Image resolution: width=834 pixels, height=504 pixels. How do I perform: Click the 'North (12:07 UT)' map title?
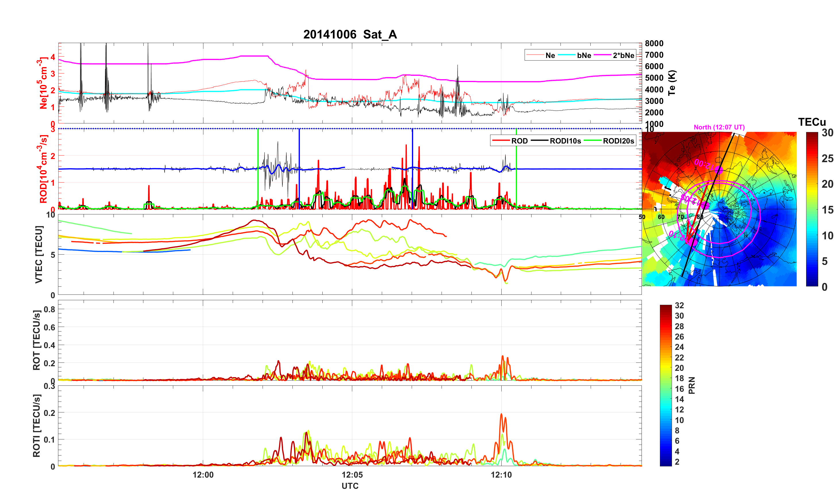coord(719,127)
